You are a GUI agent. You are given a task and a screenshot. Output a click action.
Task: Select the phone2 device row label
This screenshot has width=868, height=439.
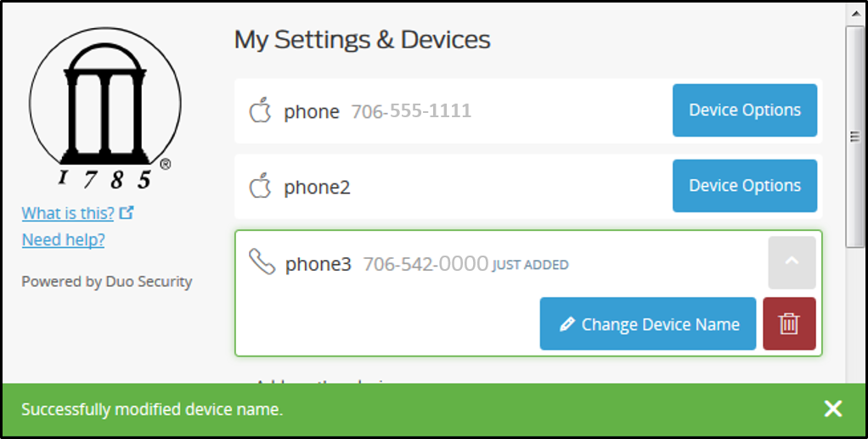pyautogui.click(x=317, y=187)
